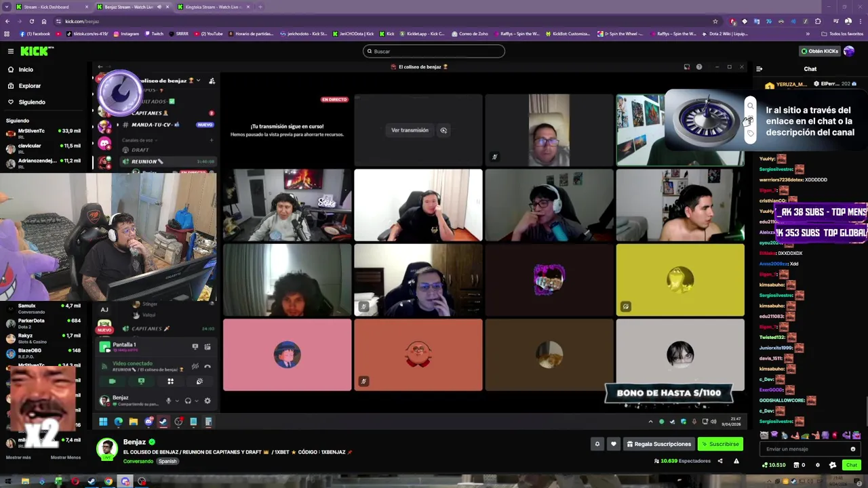Image resolution: width=868 pixels, height=488 pixels.
Task: Disconnect from Discord voice call
Action: point(208,366)
